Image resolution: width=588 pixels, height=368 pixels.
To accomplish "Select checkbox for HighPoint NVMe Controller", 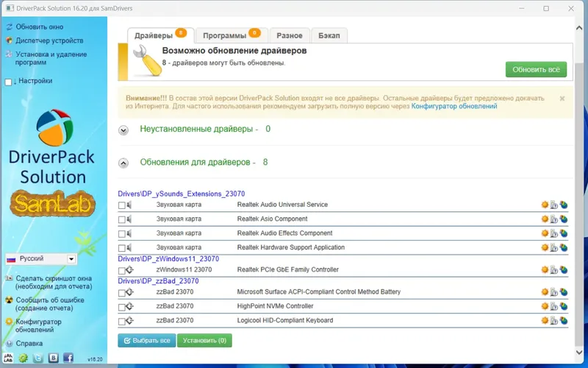I will point(121,307).
